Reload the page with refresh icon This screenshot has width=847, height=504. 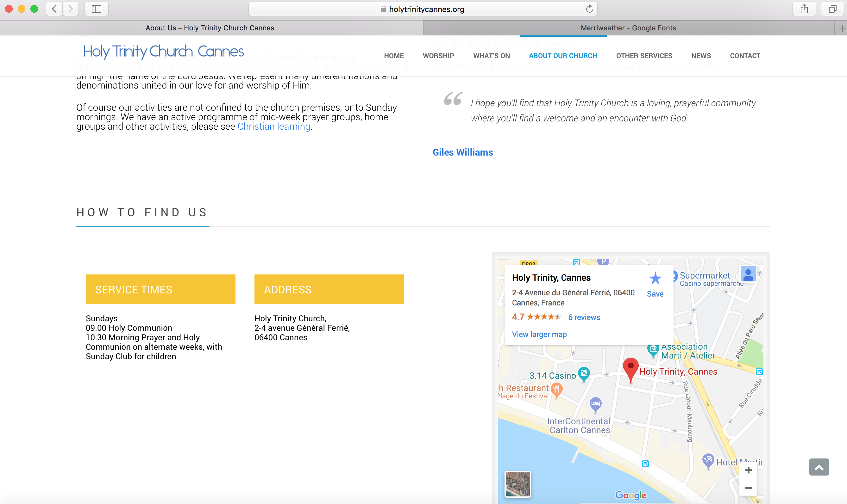pos(589,9)
